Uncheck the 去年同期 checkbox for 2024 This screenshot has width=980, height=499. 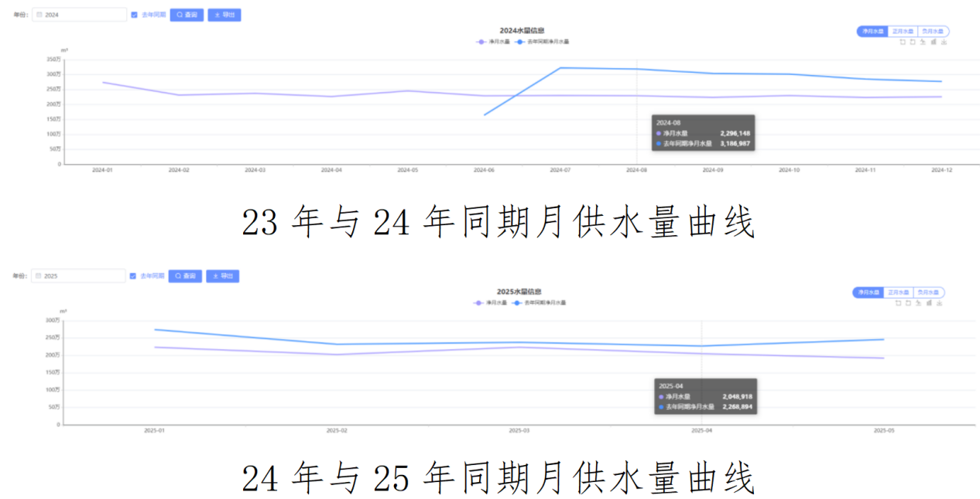pos(133,14)
